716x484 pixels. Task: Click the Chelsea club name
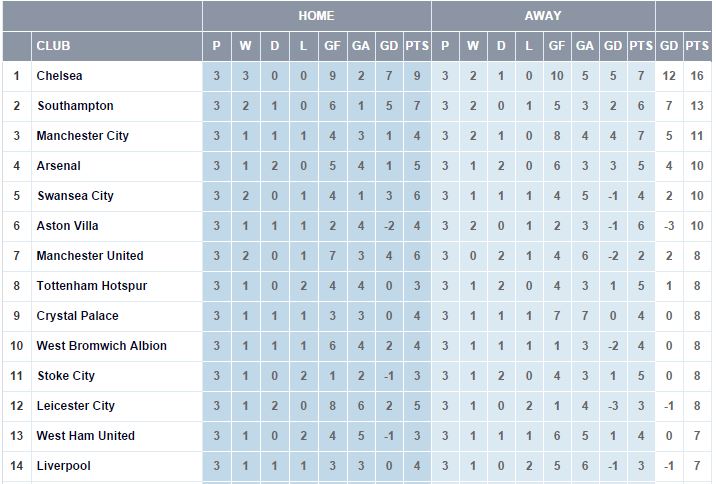point(59,76)
